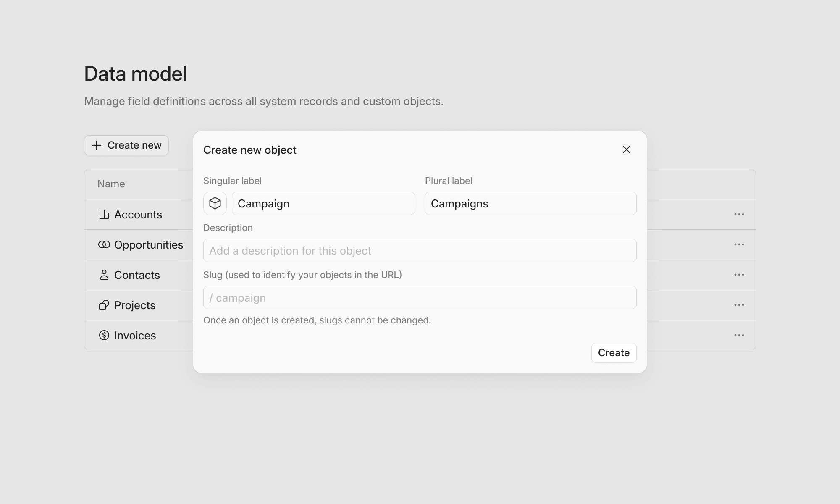Select the Accounts building icon
840x504 pixels.
104,214
